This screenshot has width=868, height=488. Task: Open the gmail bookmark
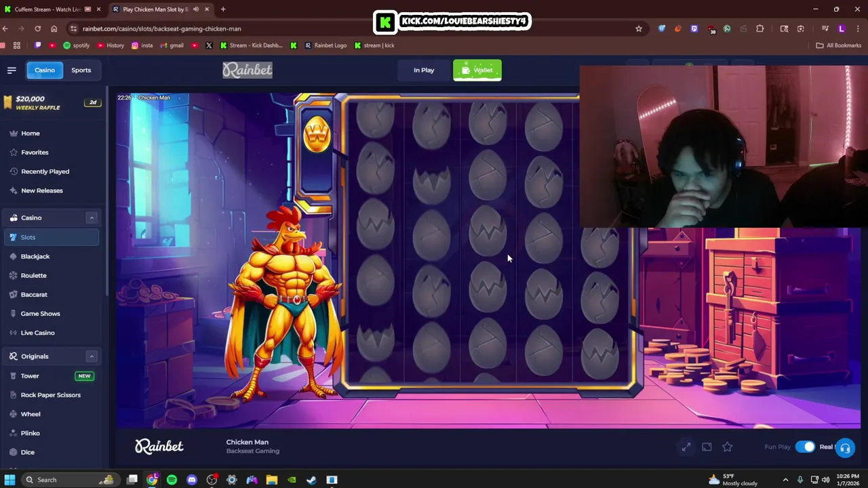[x=172, y=45]
